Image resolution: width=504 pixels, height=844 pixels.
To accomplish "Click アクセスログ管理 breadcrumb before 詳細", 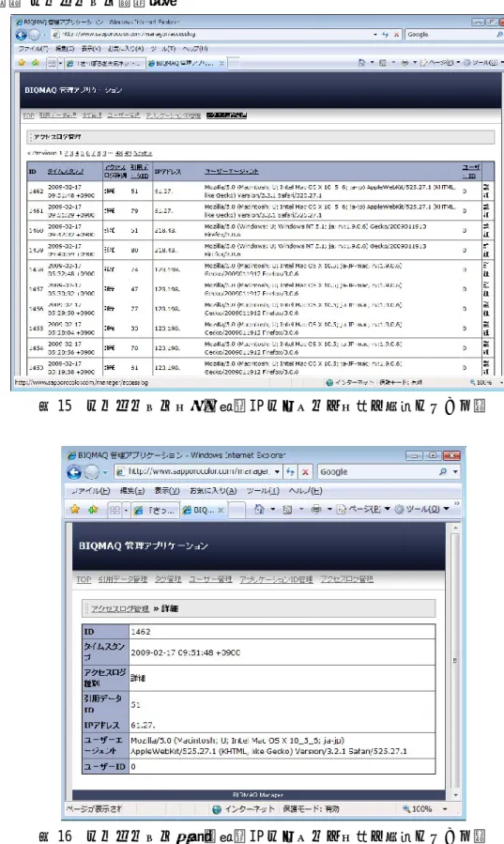I will pyautogui.click(x=120, y=608).
